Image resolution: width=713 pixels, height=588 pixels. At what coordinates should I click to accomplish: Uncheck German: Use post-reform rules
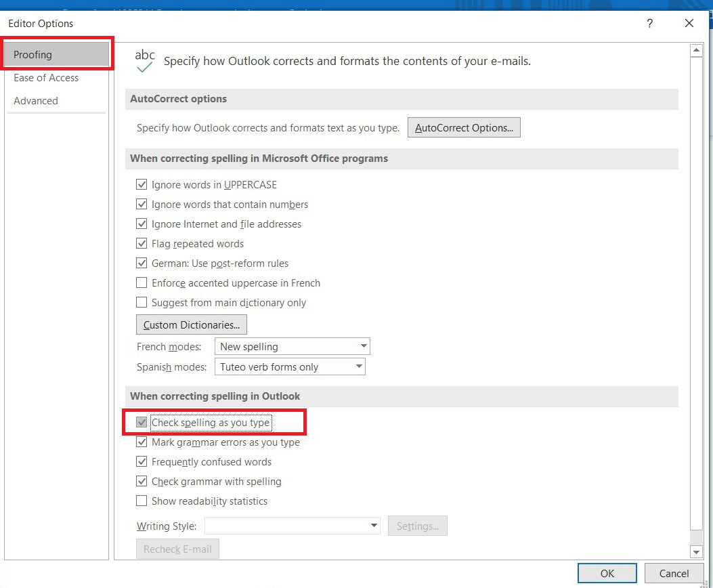coord(142,263)
